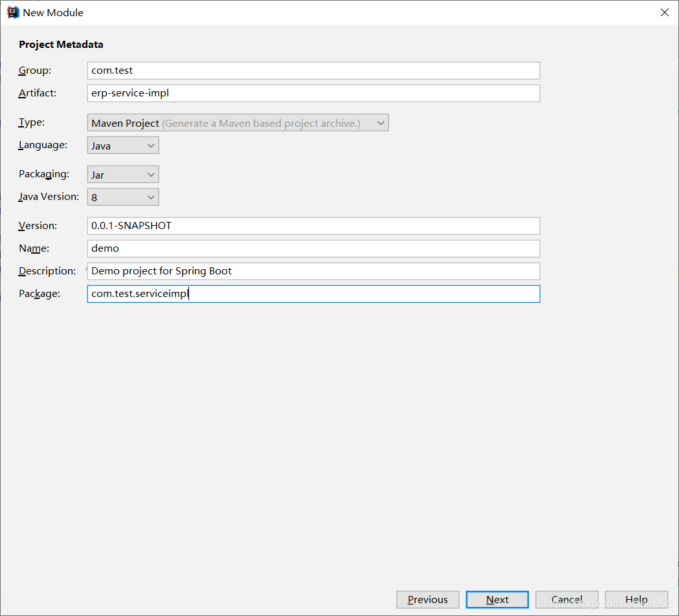Click the Packaging label
This screenshot has width=679, height=616.
[x=44, y=174]
